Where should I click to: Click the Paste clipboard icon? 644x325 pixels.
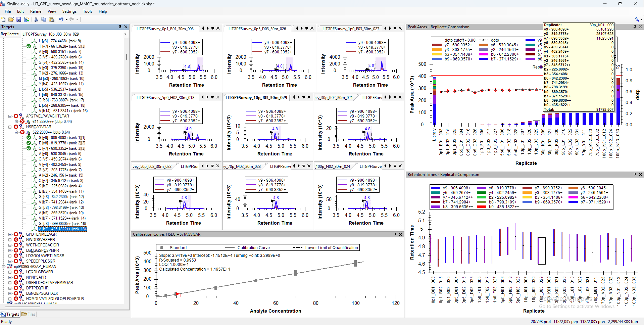coord(51,19)
